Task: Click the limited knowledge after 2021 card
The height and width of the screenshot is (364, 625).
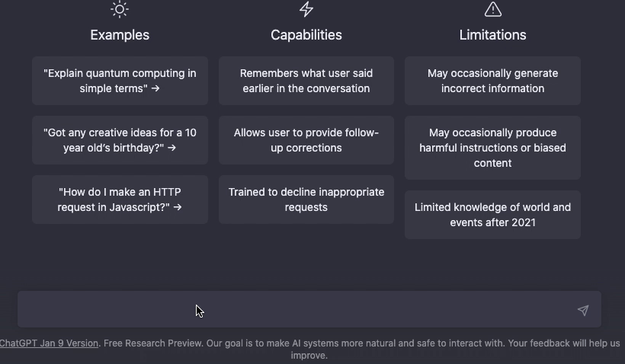Action: 492,215
